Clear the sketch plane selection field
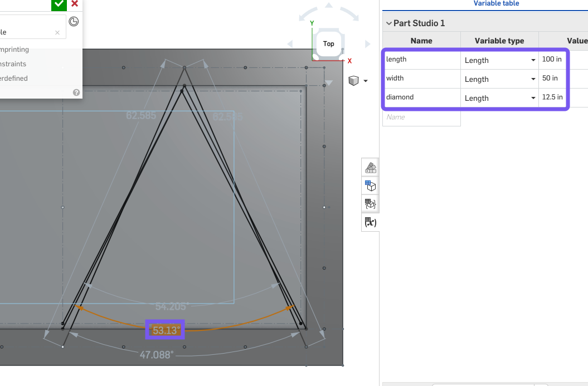 tap(57, 33)
